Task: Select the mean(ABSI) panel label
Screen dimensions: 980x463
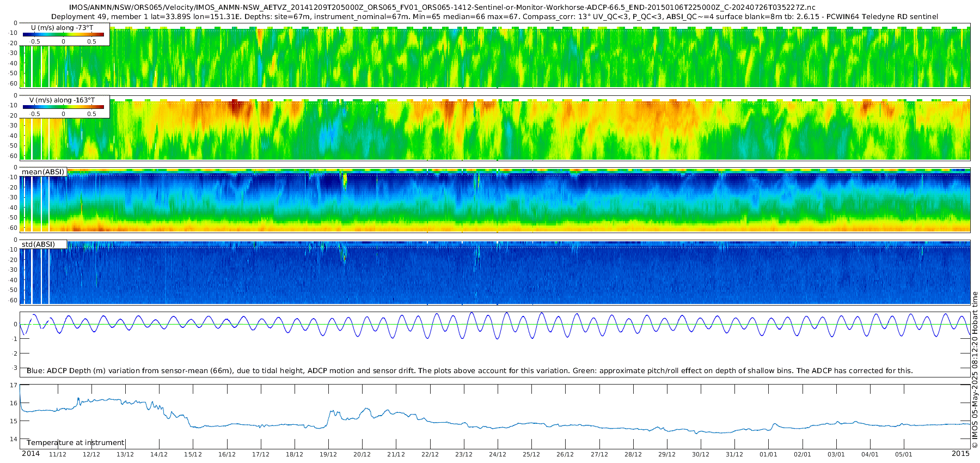Action: [43, 172]
